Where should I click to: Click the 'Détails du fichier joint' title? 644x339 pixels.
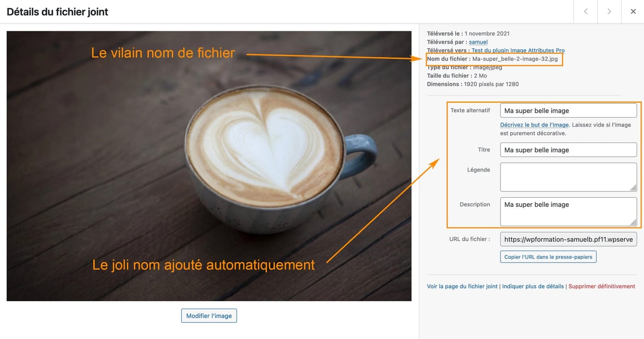tap(56, 11)
